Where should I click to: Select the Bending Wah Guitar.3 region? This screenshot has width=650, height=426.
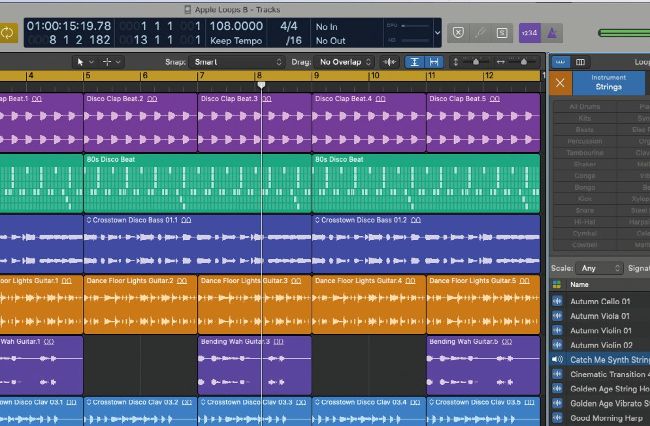pyautogui.click(x=255, y=365)
